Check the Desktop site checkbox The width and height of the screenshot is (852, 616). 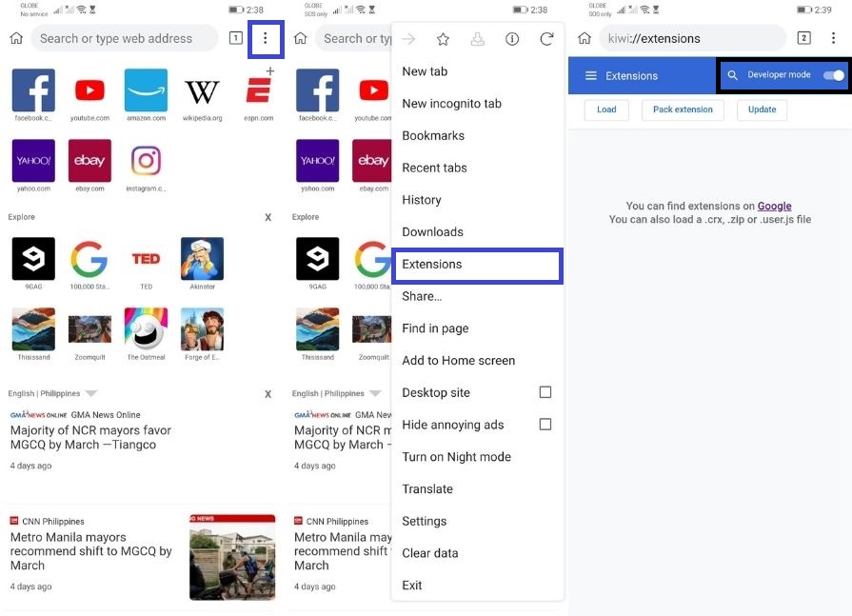[x=545, y=392]
